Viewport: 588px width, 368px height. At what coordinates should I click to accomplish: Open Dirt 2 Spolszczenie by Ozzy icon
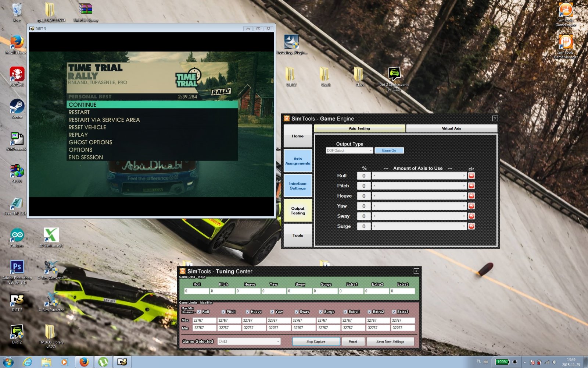tap(394, 79)
